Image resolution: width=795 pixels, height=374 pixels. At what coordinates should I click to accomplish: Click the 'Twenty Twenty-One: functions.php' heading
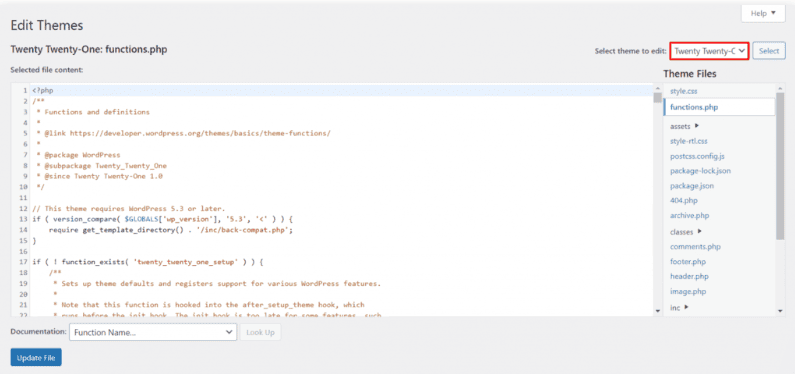[x=89, y=50]
